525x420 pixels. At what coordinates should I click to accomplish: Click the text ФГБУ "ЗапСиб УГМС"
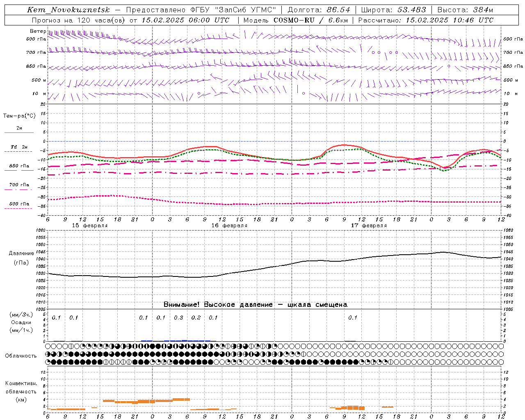point(233,10)
